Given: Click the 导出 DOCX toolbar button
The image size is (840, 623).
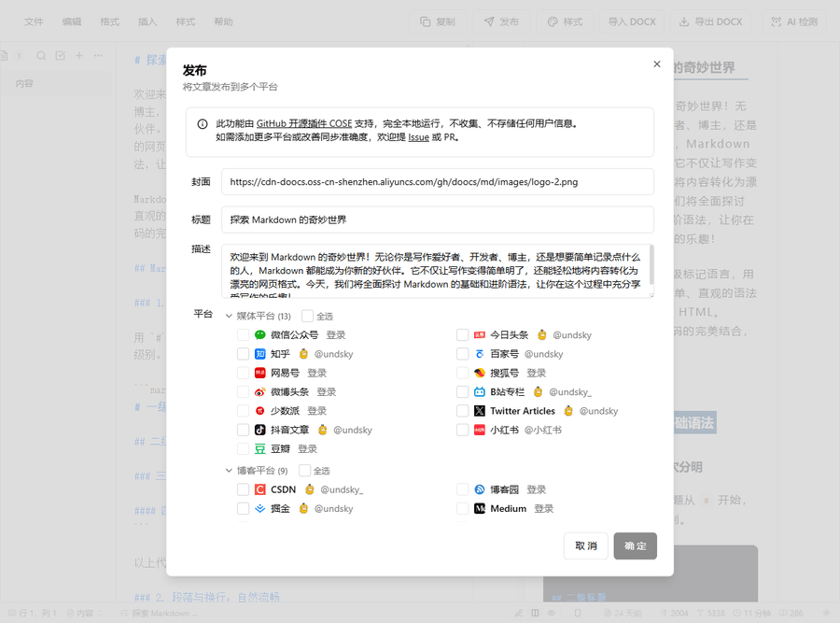Looking at the screenshot, I should point(711,21).
